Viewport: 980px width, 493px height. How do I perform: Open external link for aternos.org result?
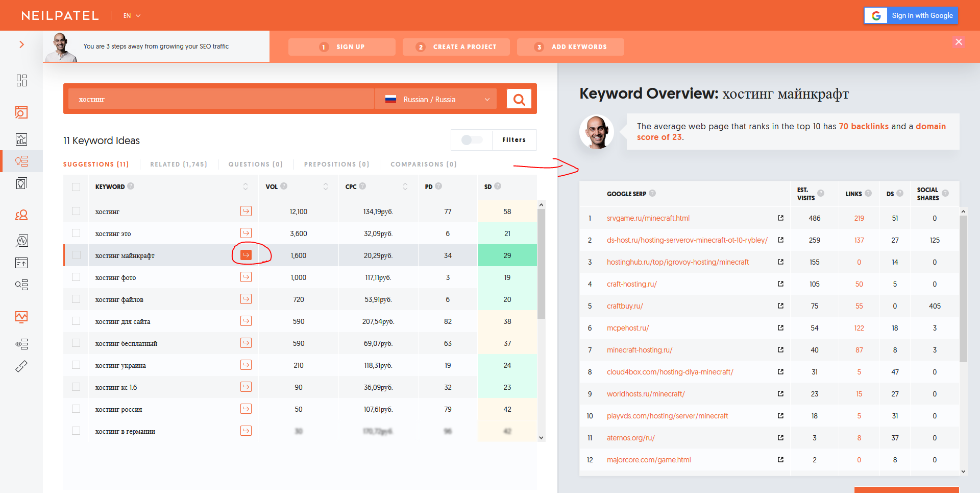(780, 437)
